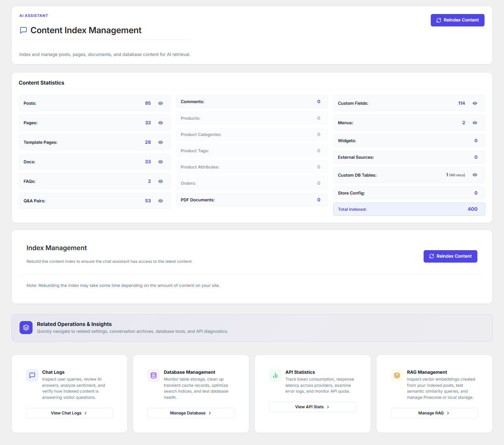Open Manage RAG chevron button
This screenshot has height=445, width=504.
tap(434, 413)
